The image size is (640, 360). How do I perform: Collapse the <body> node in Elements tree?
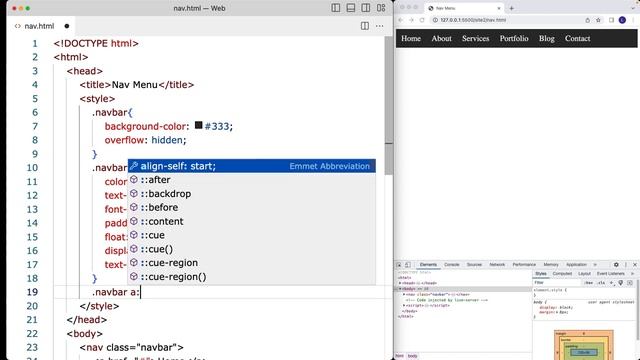tap(400, 289)
